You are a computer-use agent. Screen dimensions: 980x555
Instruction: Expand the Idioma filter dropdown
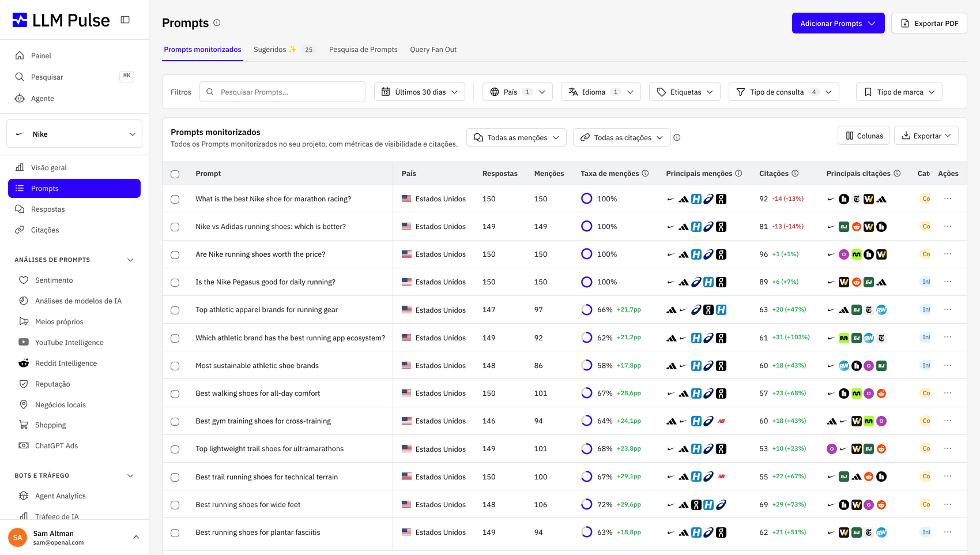coord(601,92)
